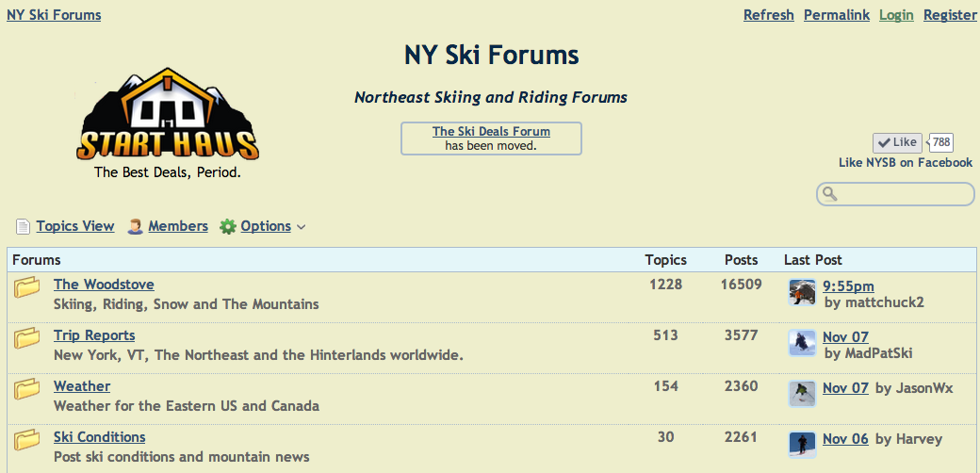
Task: Open the 9:55pm last post link
Action: [x=848, y=286]
